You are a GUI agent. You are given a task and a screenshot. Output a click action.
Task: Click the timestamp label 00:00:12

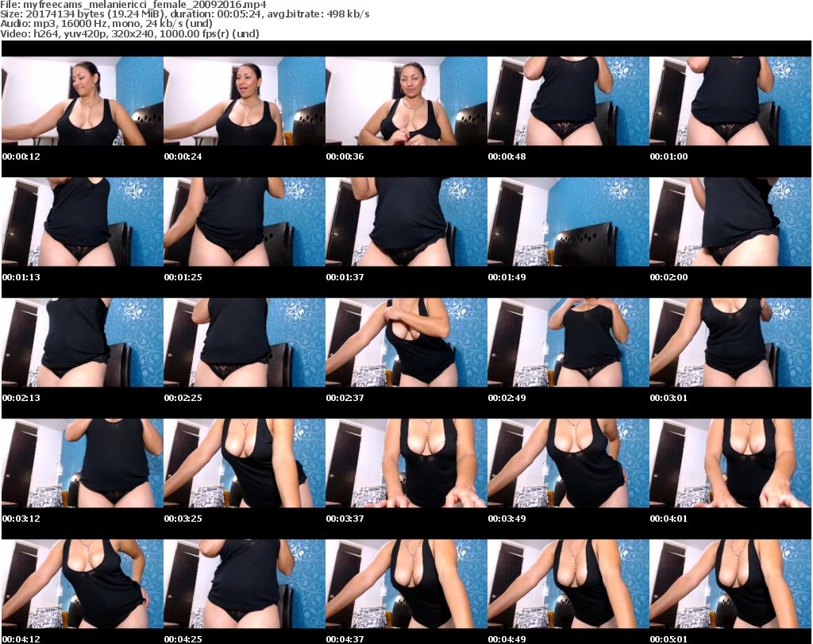tap(21, 156)
